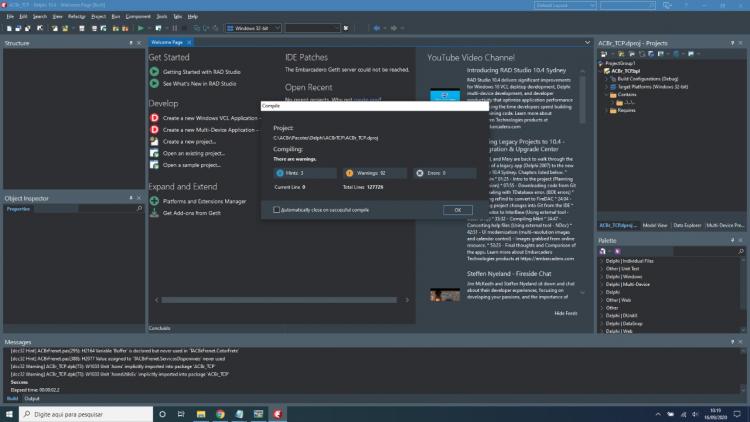Click Create a new project link
Viewport: 750px width, 422px height.
189,142
